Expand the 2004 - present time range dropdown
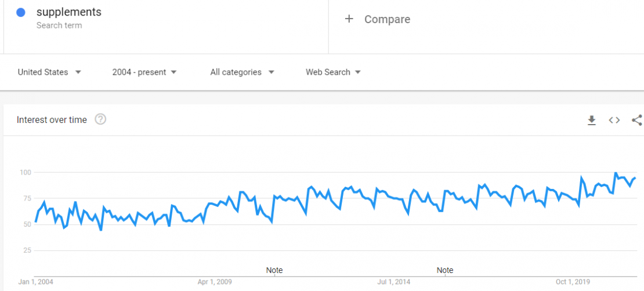This screenshot has width=644, height=291. [144, 72]
